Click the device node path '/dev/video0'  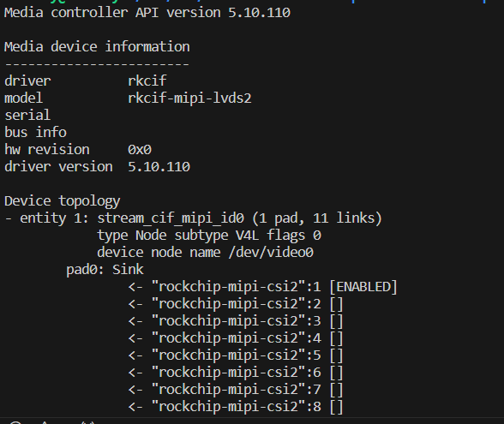pyautogui.click(x=271, y=253)
